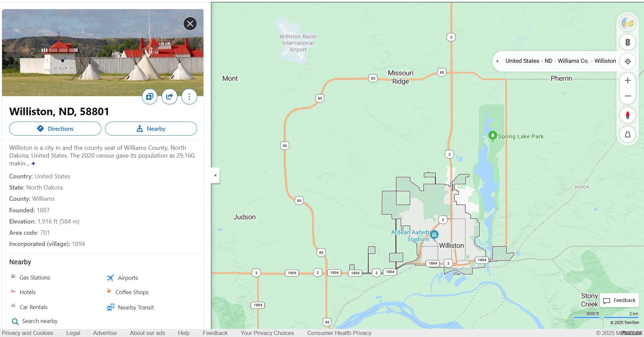This screenshot has height=337, width=644.
Task: Click the gas pump icon
Action: pyautogui.click(x=13, y=276)
